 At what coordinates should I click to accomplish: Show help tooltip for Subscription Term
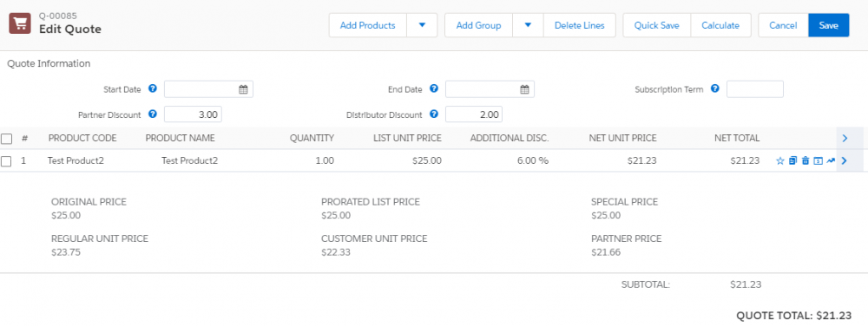click(714, 88)
